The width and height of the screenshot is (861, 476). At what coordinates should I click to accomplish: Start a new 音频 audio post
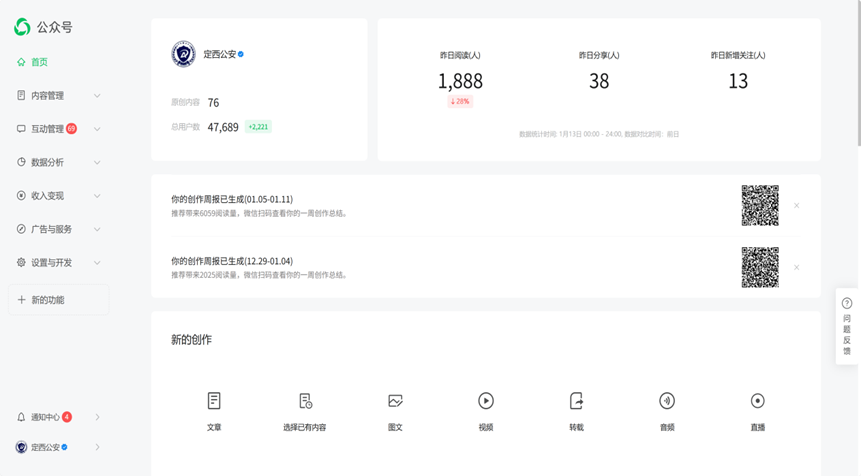667,401
